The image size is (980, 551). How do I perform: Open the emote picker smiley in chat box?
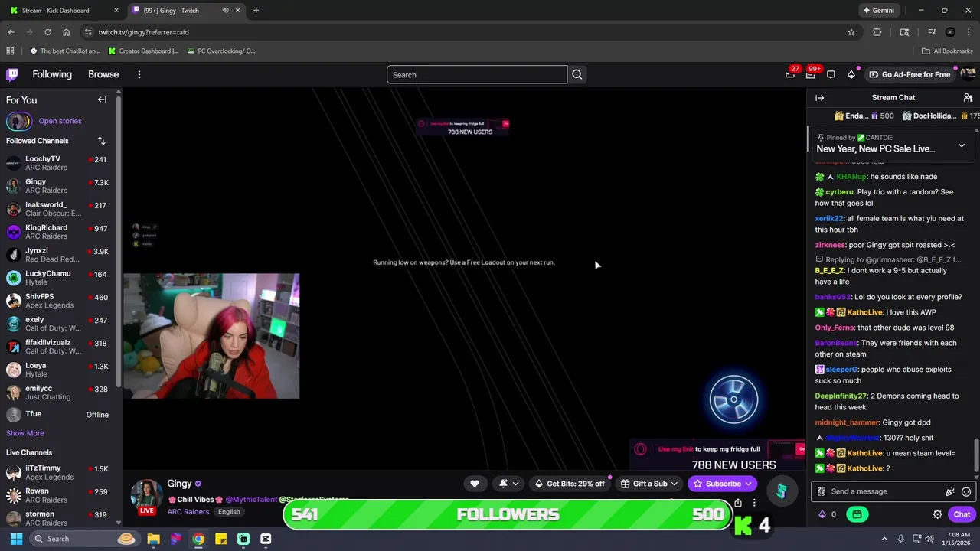click(966, 492)
